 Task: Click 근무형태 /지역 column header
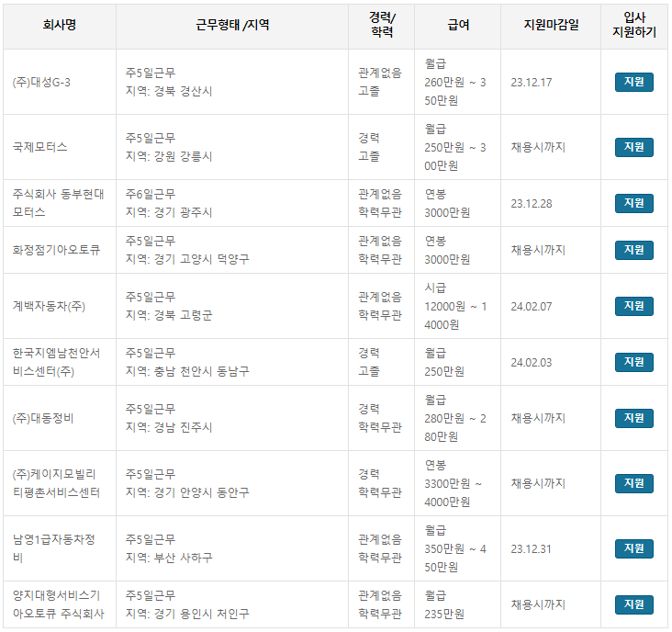tap(232, 25)
